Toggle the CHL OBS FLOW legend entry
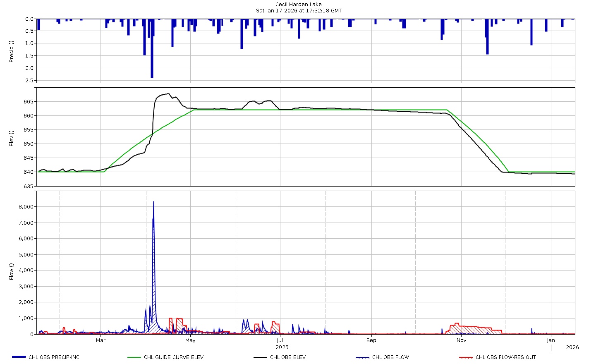The width and height of the screenshot is (596, 364). point(391,357)
